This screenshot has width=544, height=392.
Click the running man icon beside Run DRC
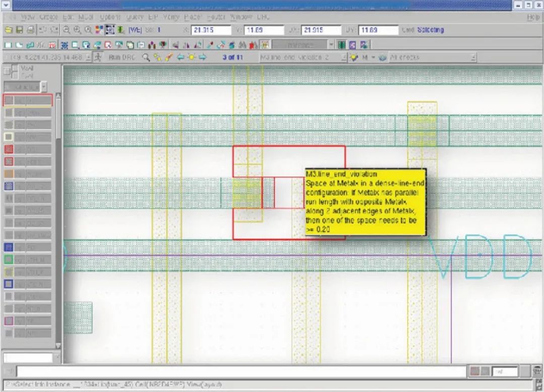(98, 57)
